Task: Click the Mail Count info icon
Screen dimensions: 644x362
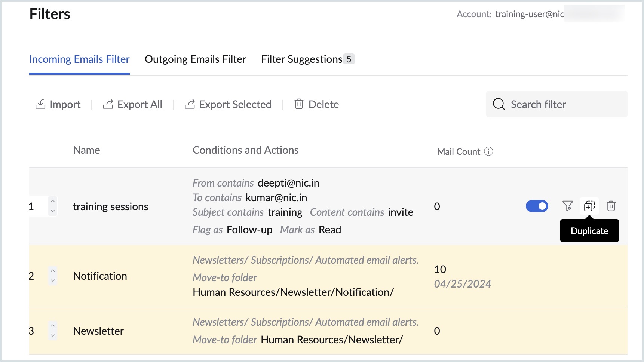Action: (488, 151)
